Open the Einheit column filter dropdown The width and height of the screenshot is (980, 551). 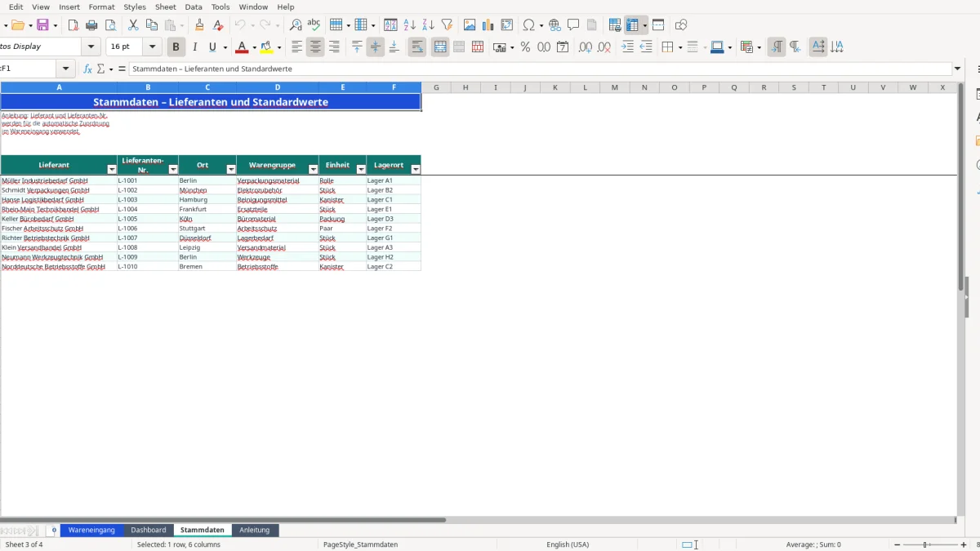pos(362,169)
